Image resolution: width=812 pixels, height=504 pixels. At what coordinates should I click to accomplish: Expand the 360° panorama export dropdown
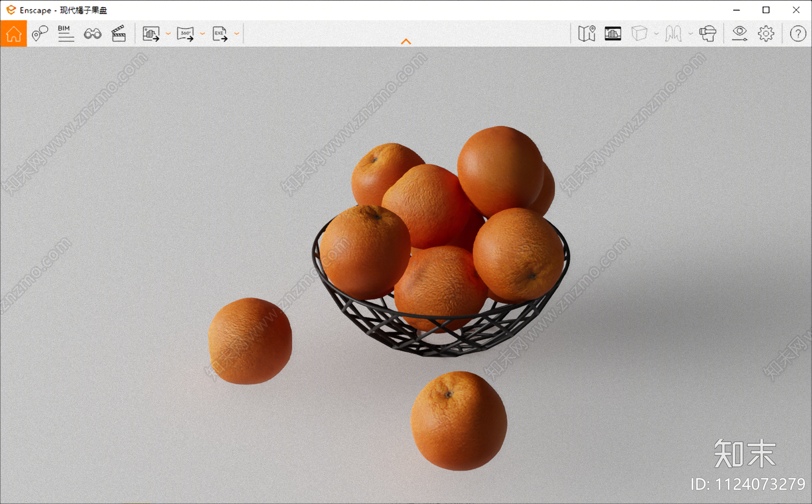coord(202,34)
